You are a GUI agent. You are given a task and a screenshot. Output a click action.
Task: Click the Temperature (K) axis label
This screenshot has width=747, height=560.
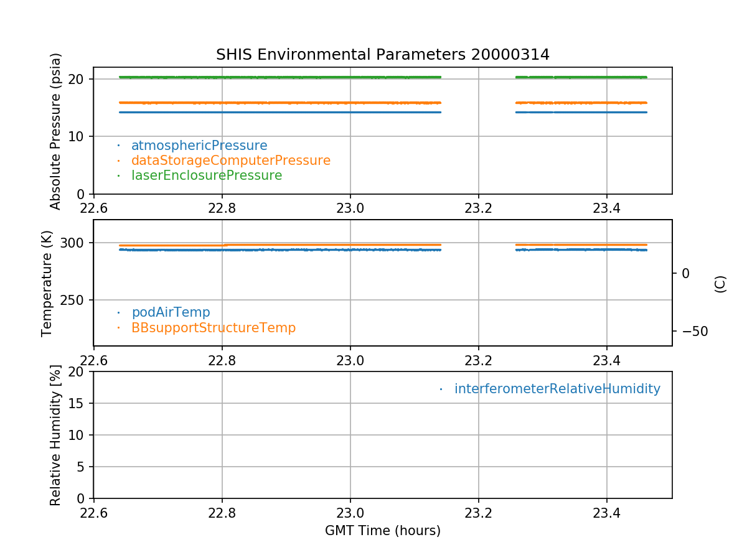pyautogui.click(x=47, y=283)
